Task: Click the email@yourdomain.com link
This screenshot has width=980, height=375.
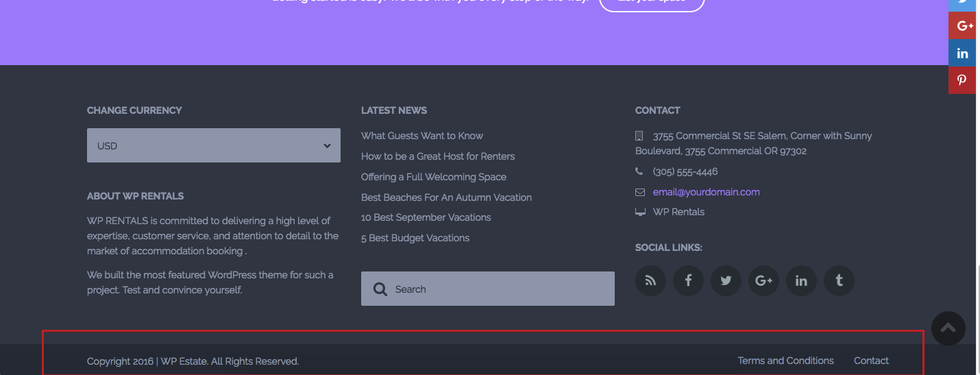Action: click(x=707, y=192)
